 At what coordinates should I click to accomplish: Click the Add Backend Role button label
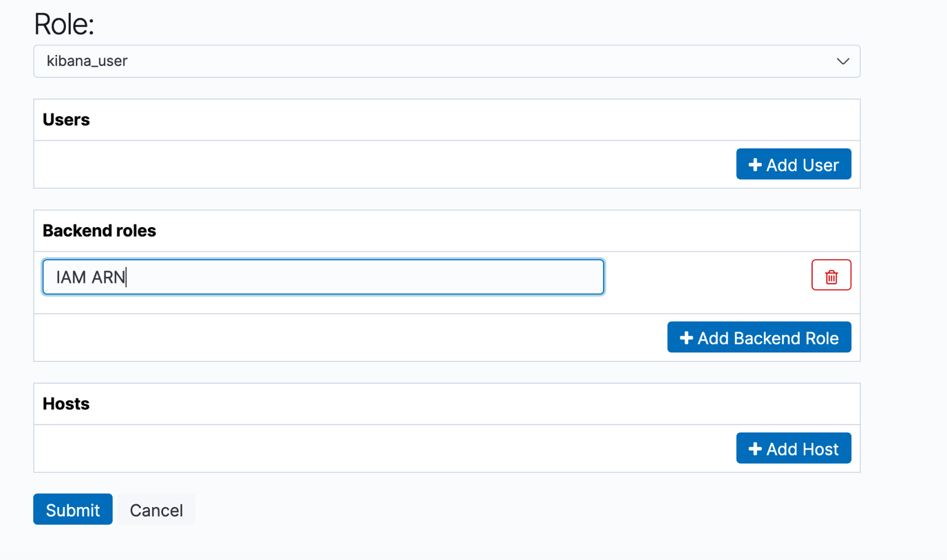pos(768,338)
